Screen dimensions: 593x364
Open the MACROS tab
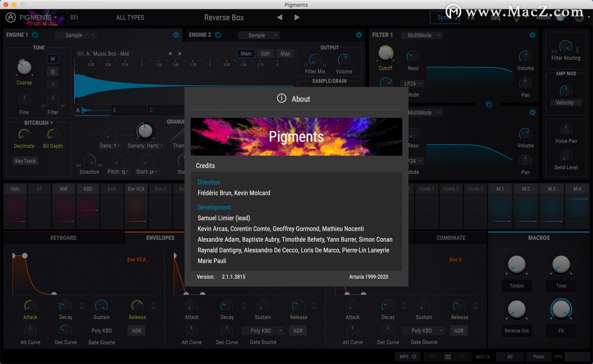[539, 238]
